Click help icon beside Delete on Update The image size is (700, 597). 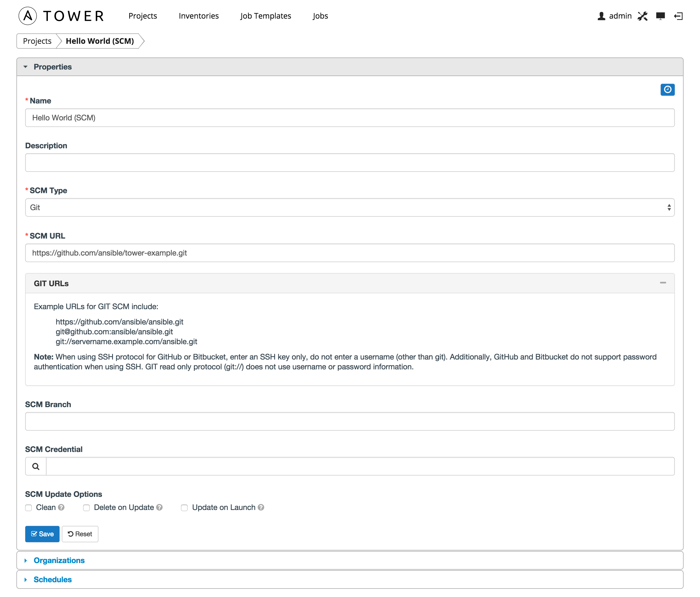pos(159,508)
